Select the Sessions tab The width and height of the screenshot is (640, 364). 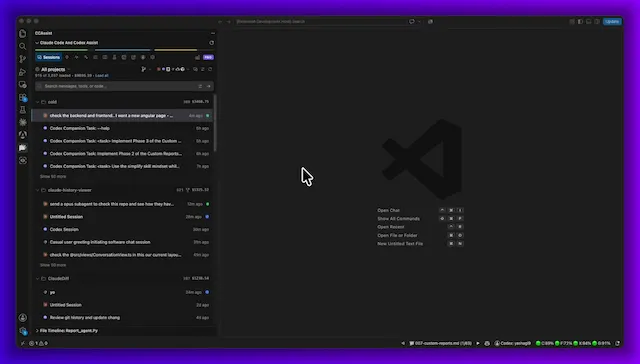click(49, 58)
